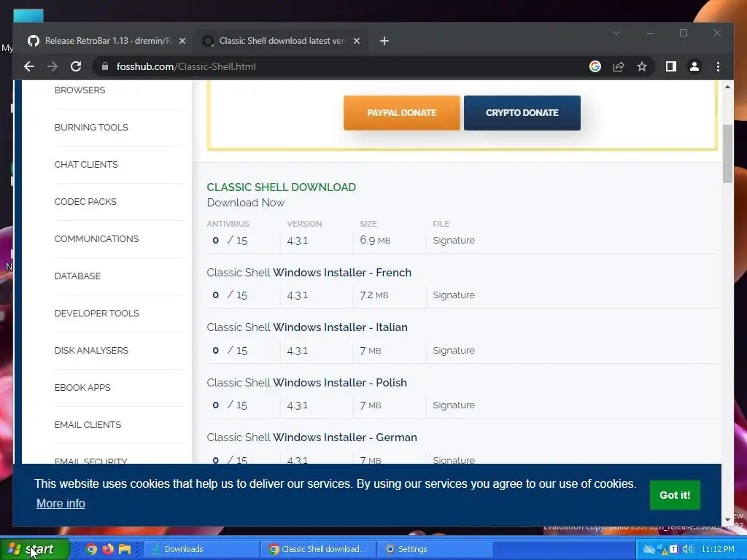Open the BURNING TOOLS category

coord(91,127)
